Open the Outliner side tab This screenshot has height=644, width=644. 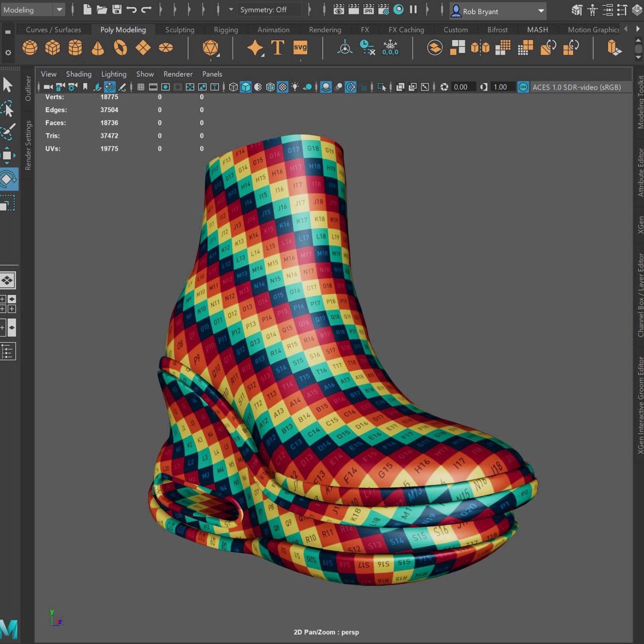28,88
